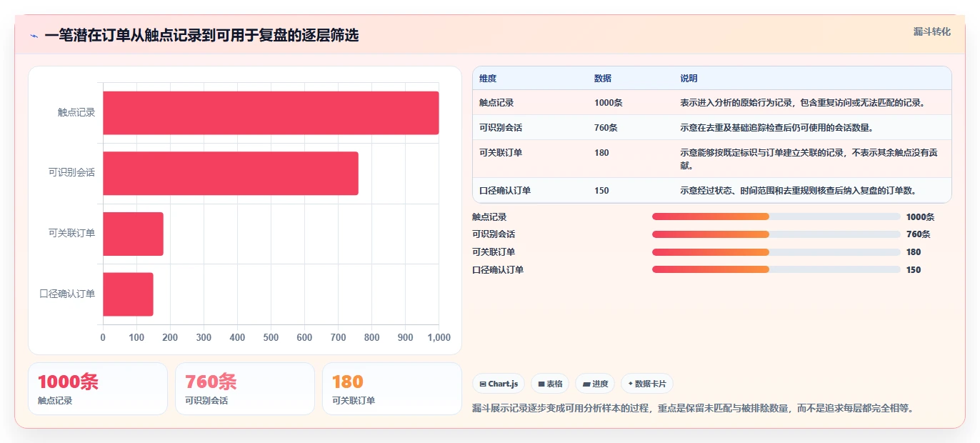Image resolution: width=980 pixels, height=443 pixels.
Task: Click the 可关联订单 progress bar showing 180
Action: click(776, 252)
